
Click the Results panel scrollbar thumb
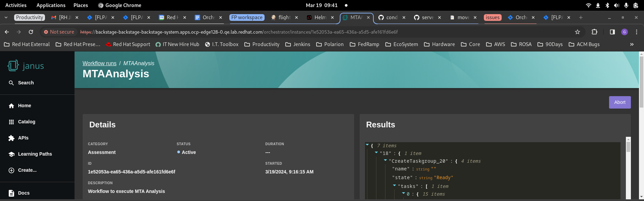628,147
